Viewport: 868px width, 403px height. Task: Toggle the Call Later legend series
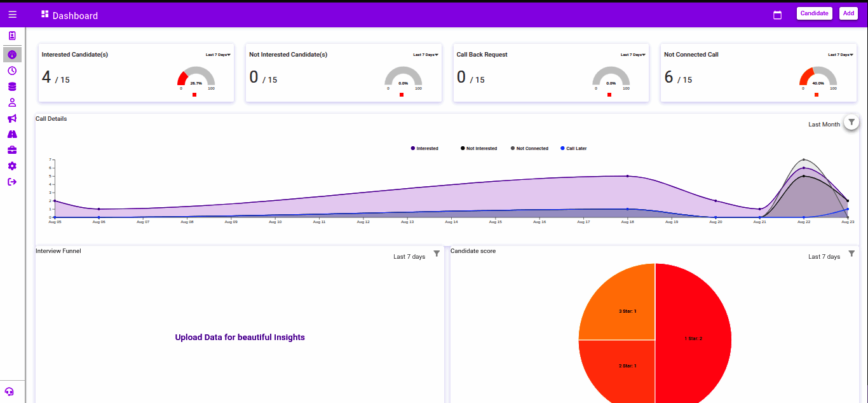[573, 148]
